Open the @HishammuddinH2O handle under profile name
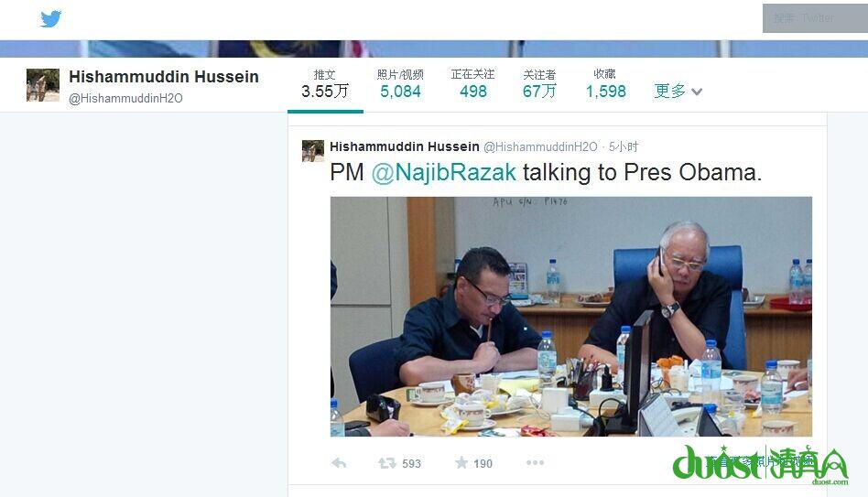This screenshot has height=497, width=868. 125,99
